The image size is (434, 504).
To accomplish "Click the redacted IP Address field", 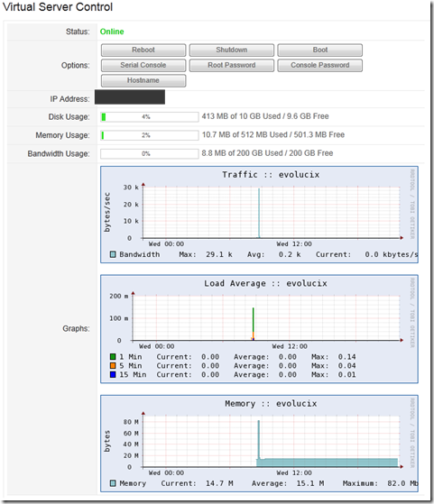I will 130,97.
